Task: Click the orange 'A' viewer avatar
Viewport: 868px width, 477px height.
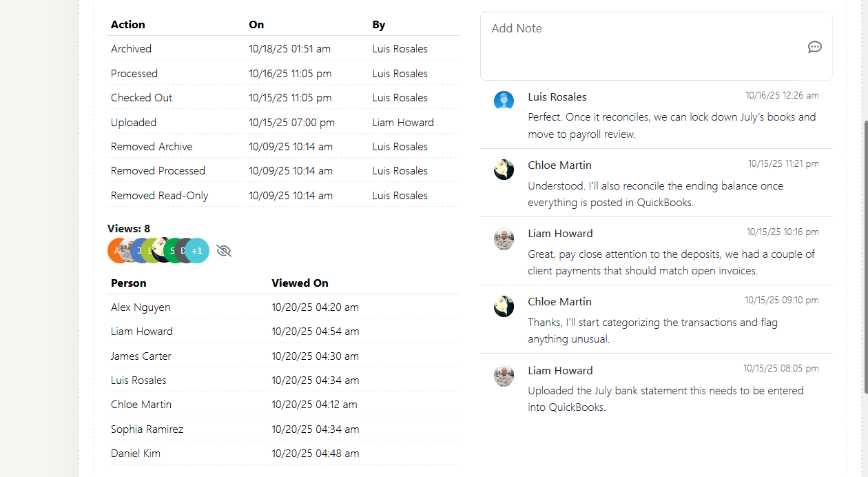Action: 114,251
